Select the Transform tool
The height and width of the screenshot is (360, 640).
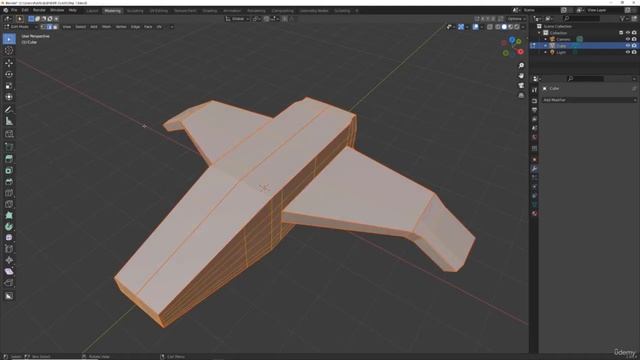(x=9, y=97)
